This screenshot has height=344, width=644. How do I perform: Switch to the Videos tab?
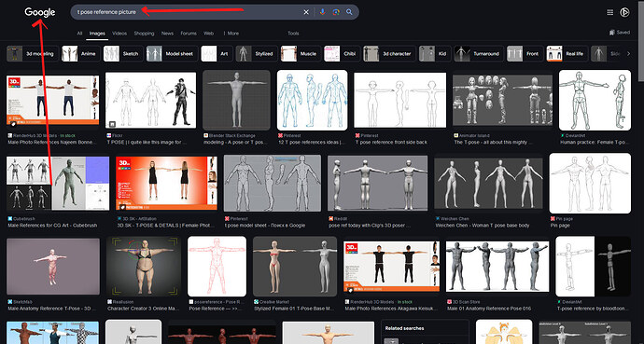[x=119, y=34]
